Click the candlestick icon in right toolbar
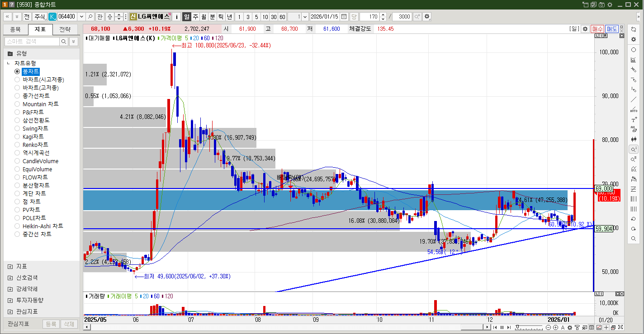 coord(634,139)
